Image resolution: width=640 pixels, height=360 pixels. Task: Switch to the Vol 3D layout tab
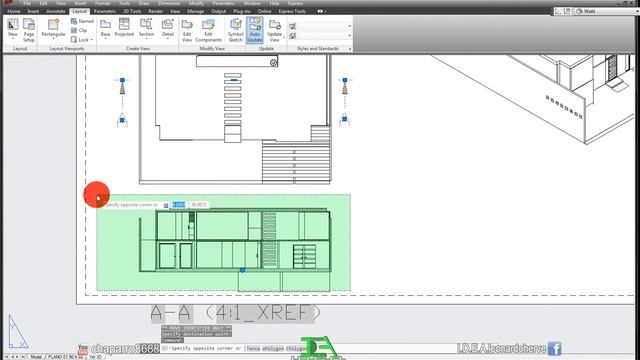pos(95,357)
